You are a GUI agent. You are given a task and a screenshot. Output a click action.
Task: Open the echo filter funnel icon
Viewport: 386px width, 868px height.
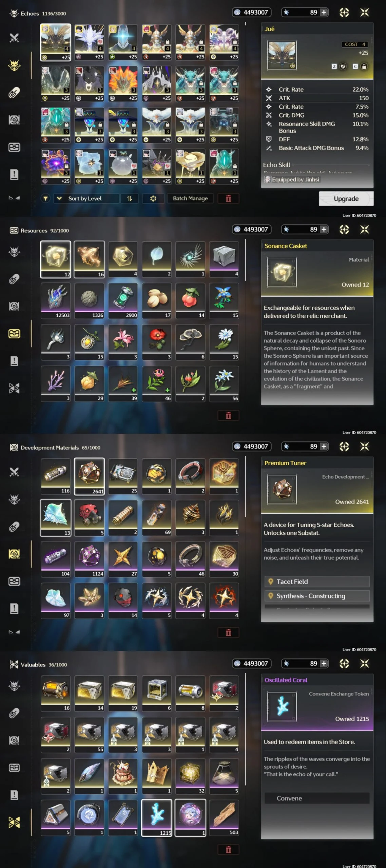[45, 199]
